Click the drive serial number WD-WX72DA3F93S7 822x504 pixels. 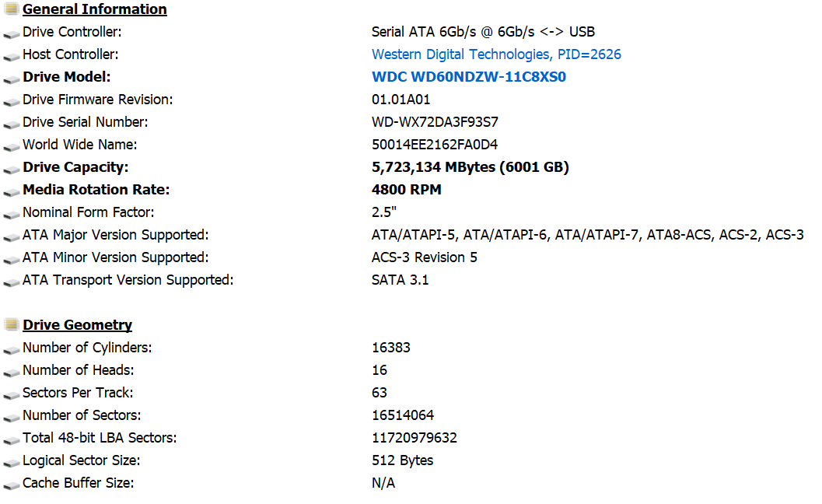click(x=435, y=122)
